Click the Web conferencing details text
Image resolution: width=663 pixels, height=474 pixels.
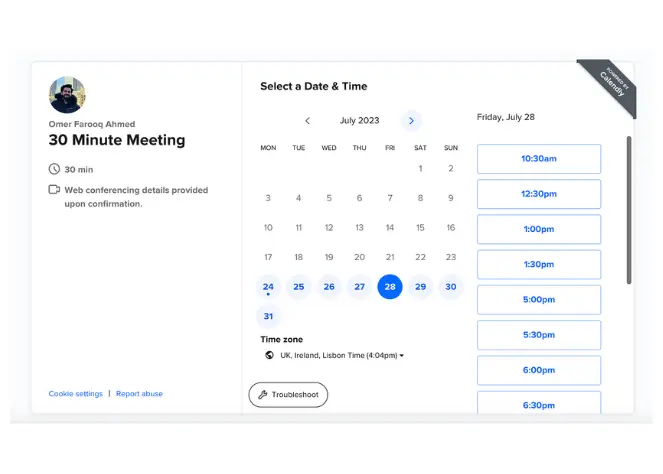[x=136, y=197]
